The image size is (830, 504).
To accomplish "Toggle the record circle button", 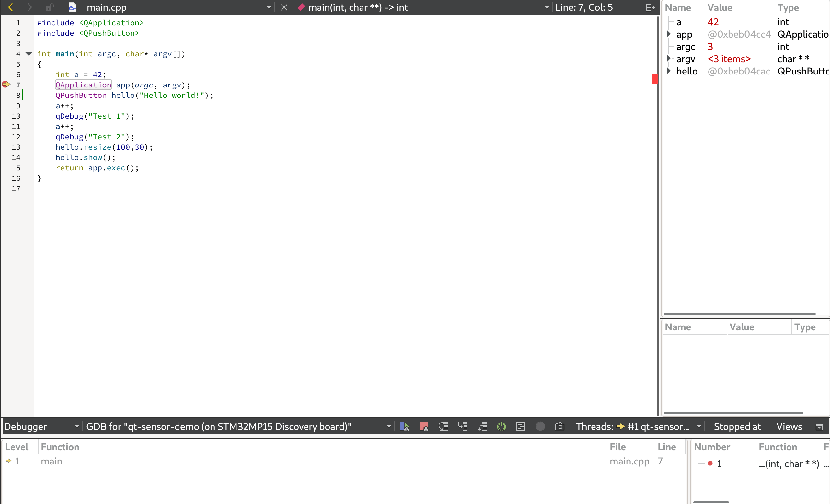I will pos(540,427).
